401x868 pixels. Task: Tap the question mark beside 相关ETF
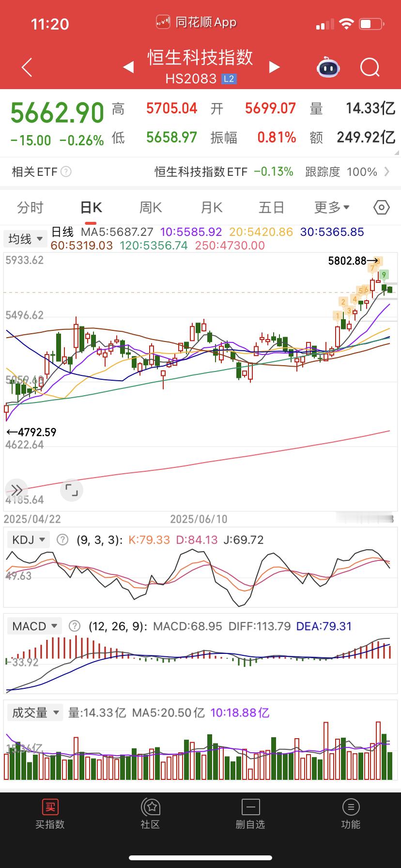tap(66, 171)
